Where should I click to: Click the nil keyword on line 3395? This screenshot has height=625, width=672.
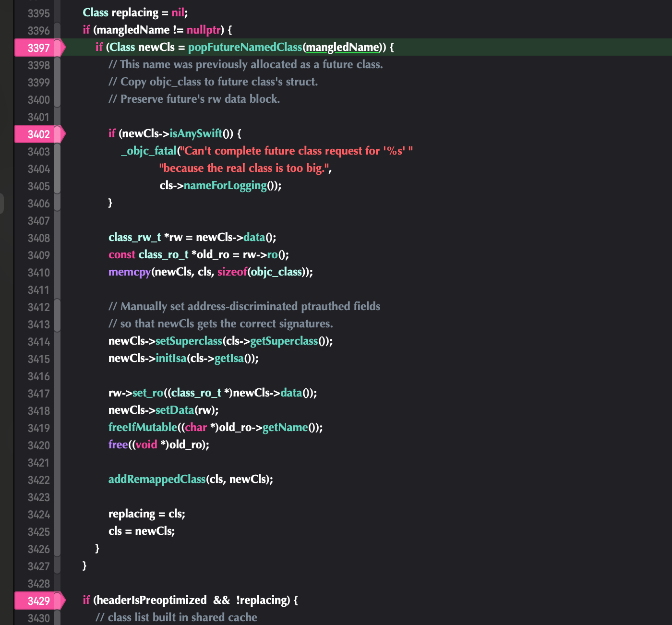(178, 12)
